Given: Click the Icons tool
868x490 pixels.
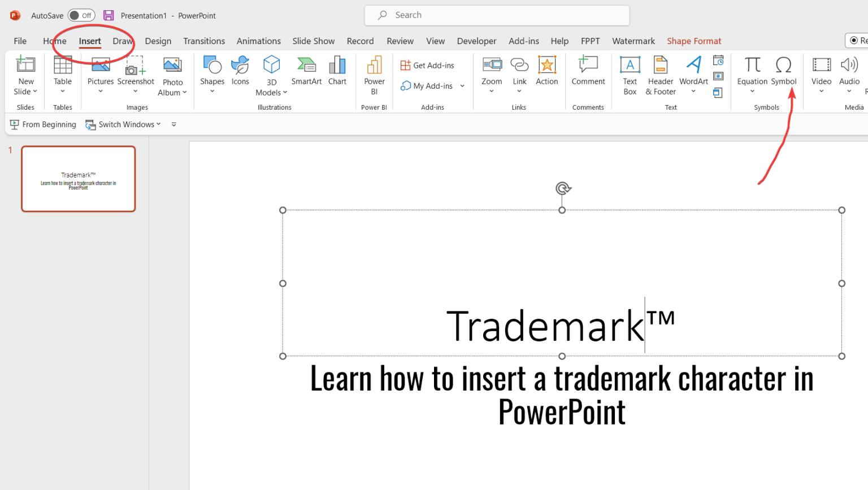Looking at the screenshot, I should [x=240, y=72].
